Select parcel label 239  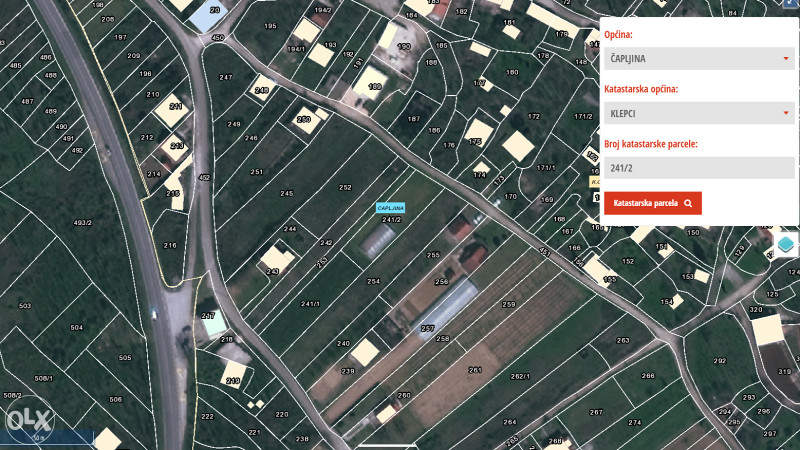tap(347, 371)
